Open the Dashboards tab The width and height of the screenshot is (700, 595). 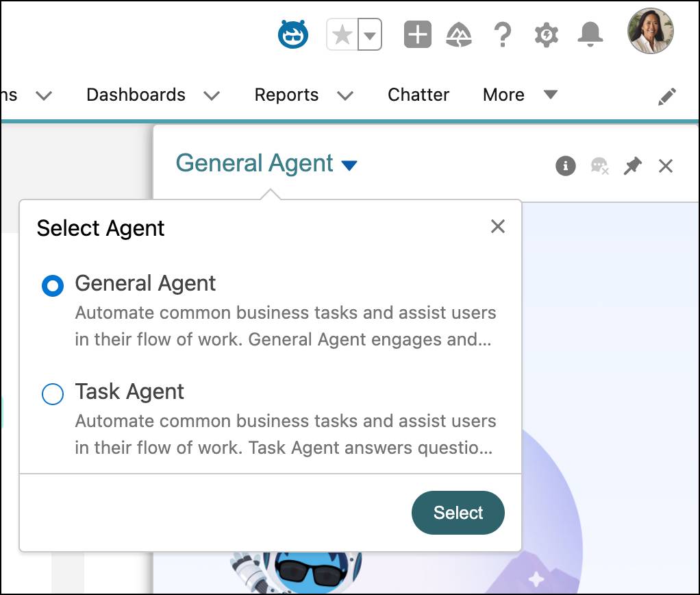click(136, 95)
